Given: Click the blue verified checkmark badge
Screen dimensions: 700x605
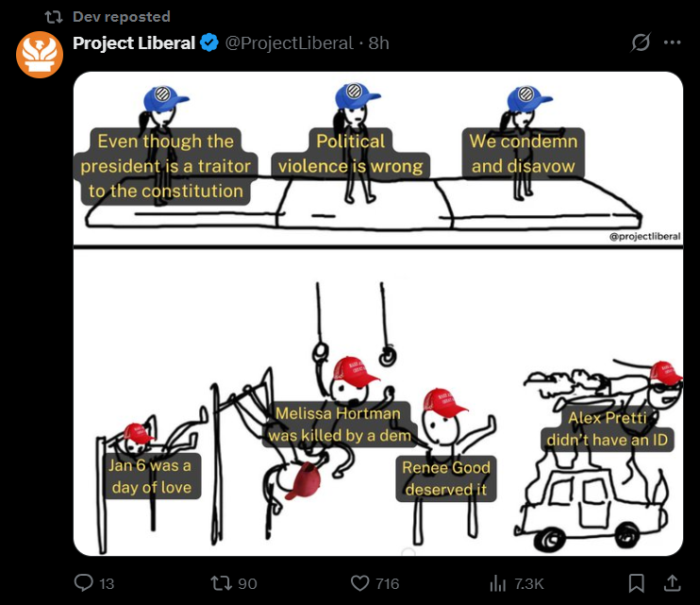Looking at the screenshot, I should pyautogui.click(x=208, y=42).
